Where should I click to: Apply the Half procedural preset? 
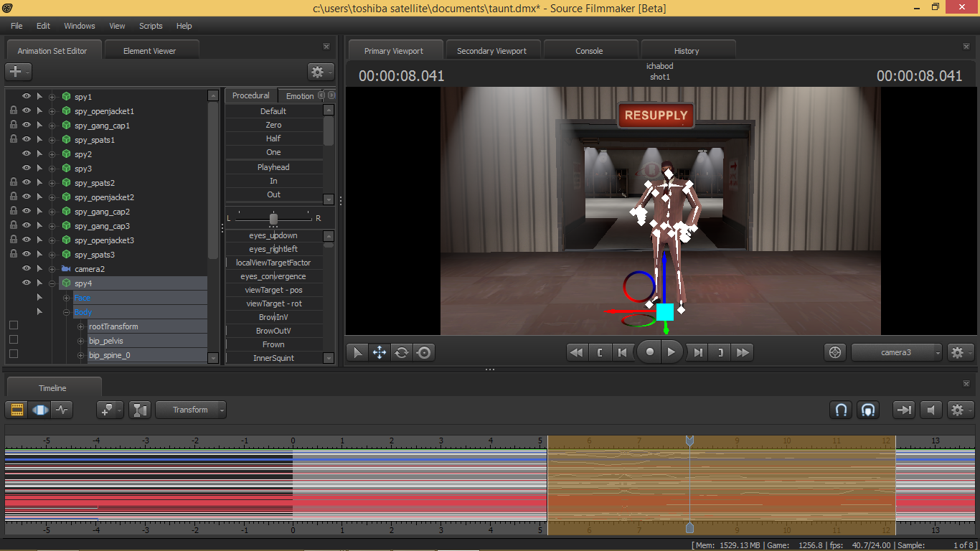pos(273,138)
